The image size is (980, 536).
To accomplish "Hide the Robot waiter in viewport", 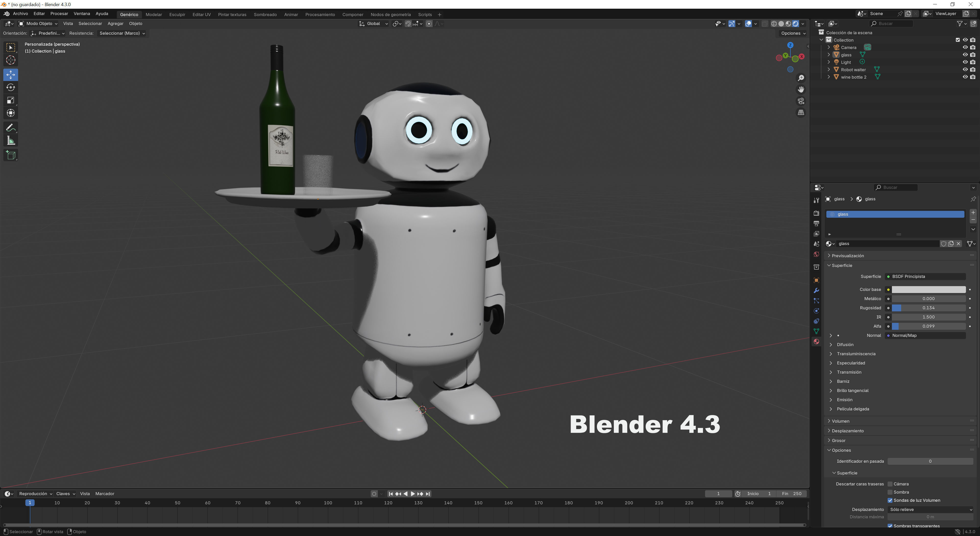I will point(965,70).
